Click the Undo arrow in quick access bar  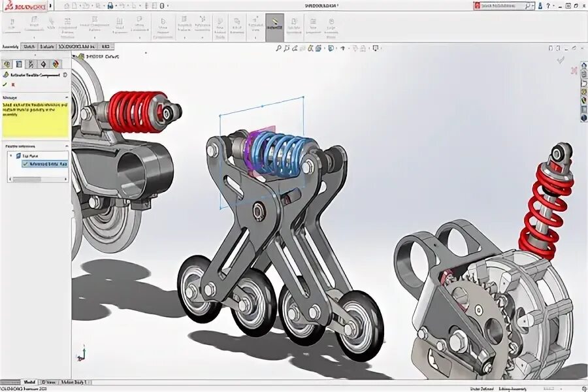(x=123, y=6)
